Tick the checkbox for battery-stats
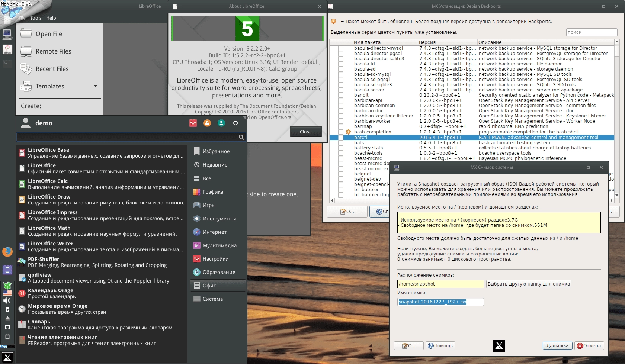This screenshot has height=364, width=625. click(341, 148)
